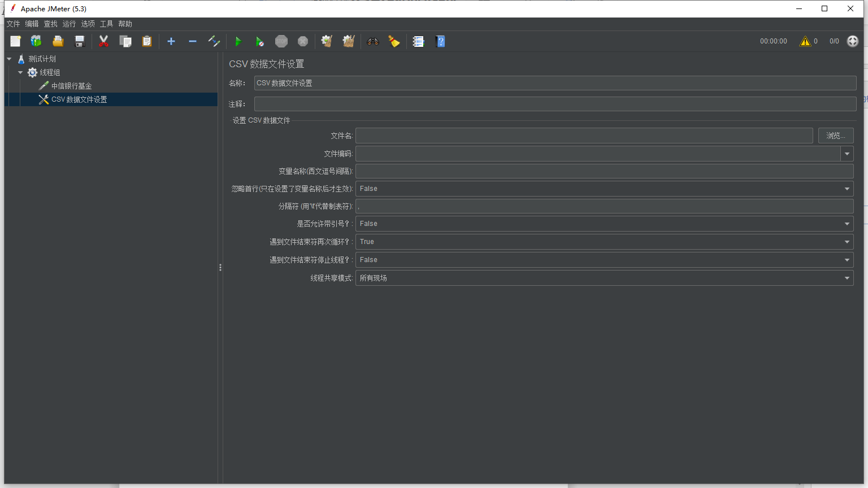Open Help with question mark icon

[x=440, y=41]
